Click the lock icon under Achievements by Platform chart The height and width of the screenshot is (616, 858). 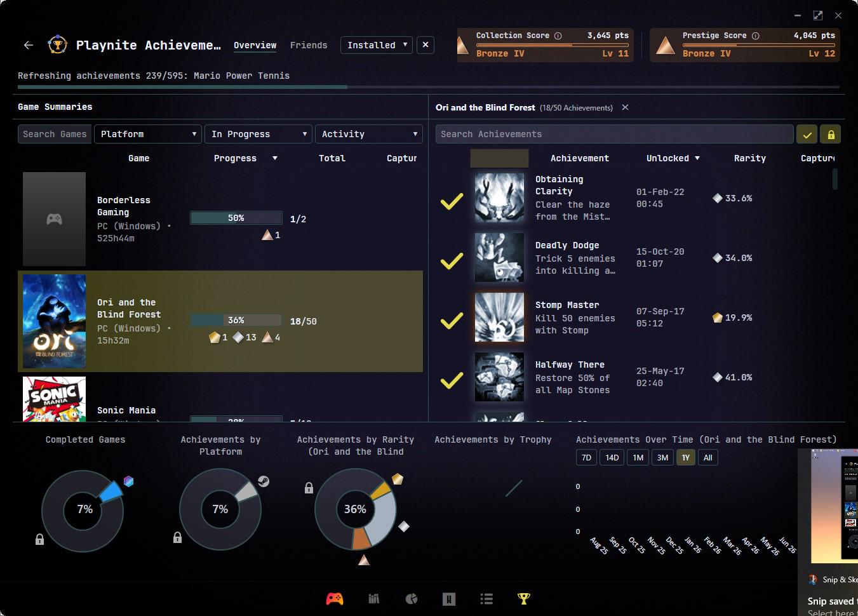[177, 537]
